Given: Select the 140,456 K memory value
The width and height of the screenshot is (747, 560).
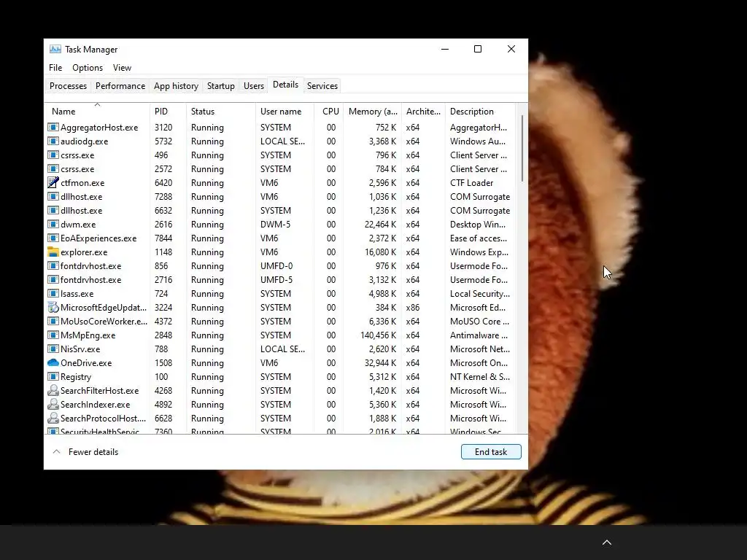Looking at the screenshot, I should coord(379,335).
